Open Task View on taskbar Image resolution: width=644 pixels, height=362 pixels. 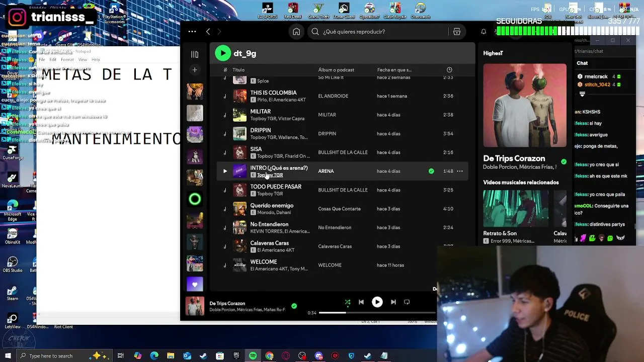pos(121,356)
